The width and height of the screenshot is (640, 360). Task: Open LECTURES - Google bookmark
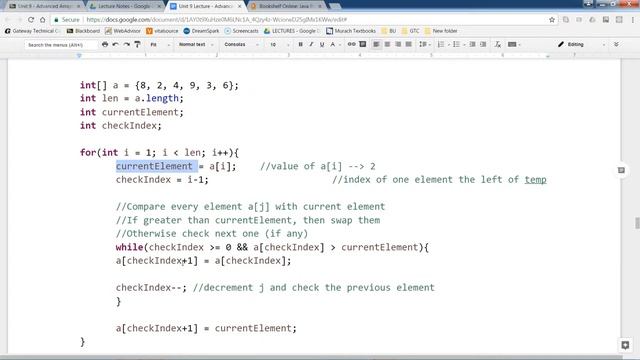(292, 31)
